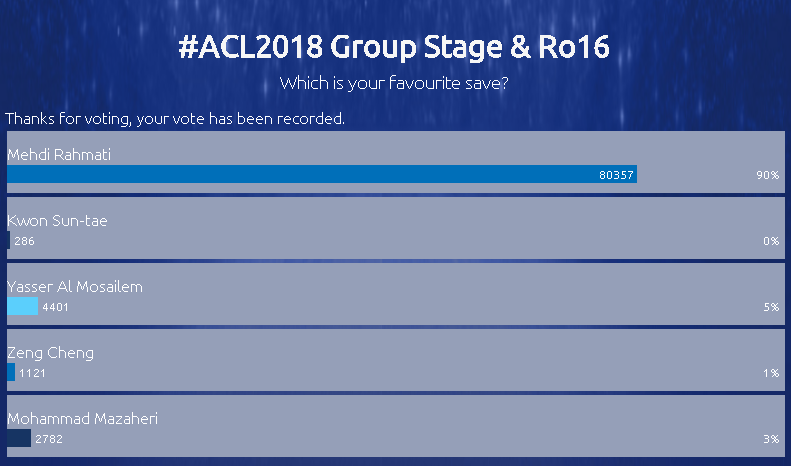Click the 1% percentage label
Image resolution: width=791 pixels, height=466 pixels.
tap(771, 373)
